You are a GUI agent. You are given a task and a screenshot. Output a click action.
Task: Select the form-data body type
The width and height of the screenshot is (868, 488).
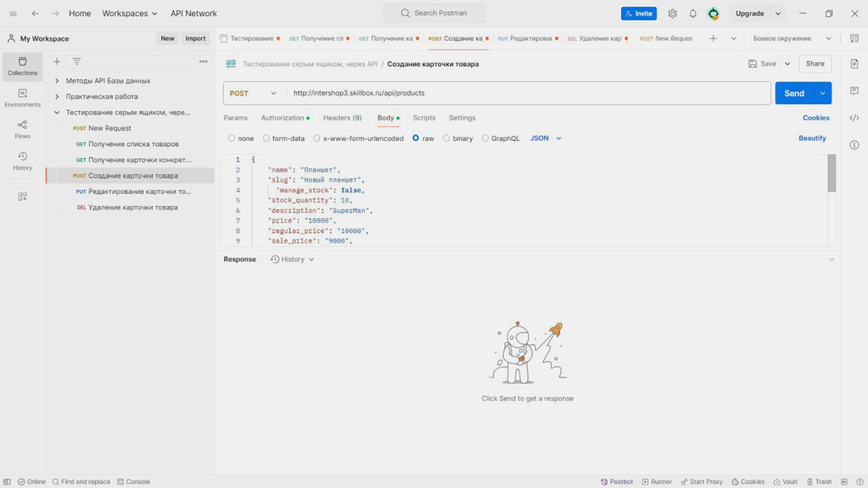(x=266, y=138)
